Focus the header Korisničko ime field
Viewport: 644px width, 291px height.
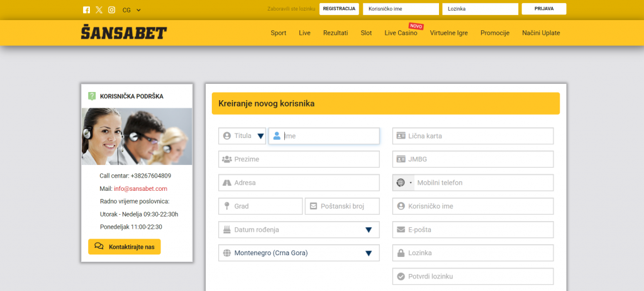[x=401, y=9]
